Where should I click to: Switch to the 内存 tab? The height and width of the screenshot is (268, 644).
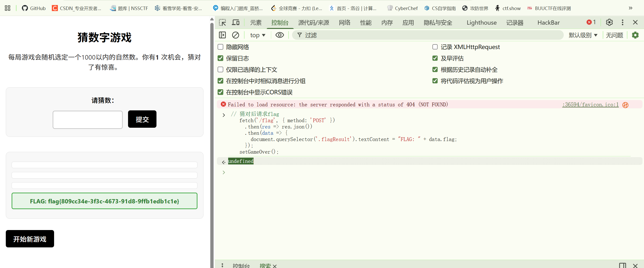pyautogui.click(x=387, y=23)
